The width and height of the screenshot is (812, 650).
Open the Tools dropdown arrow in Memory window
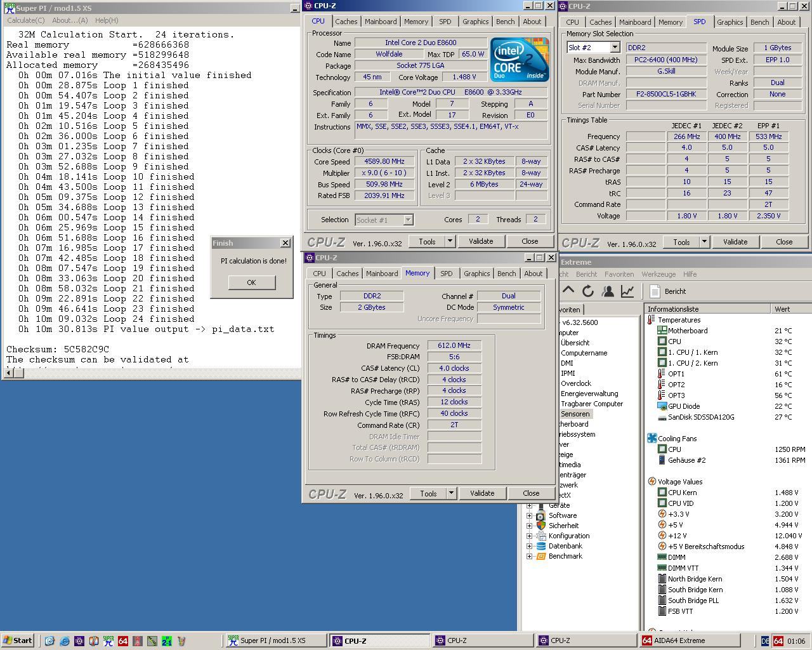(451, 493)
